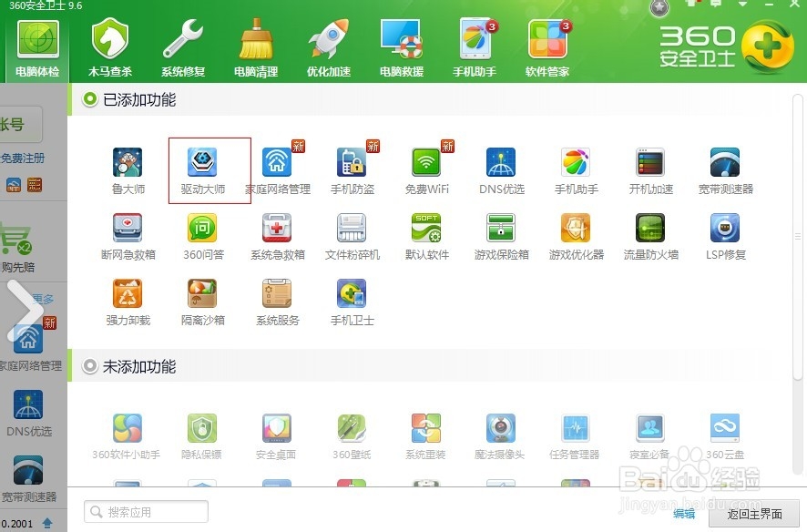The height and width of the screenshot is (532, 807).
Task: Launch the 驱动大师 tool
Action: click(203, 171)
